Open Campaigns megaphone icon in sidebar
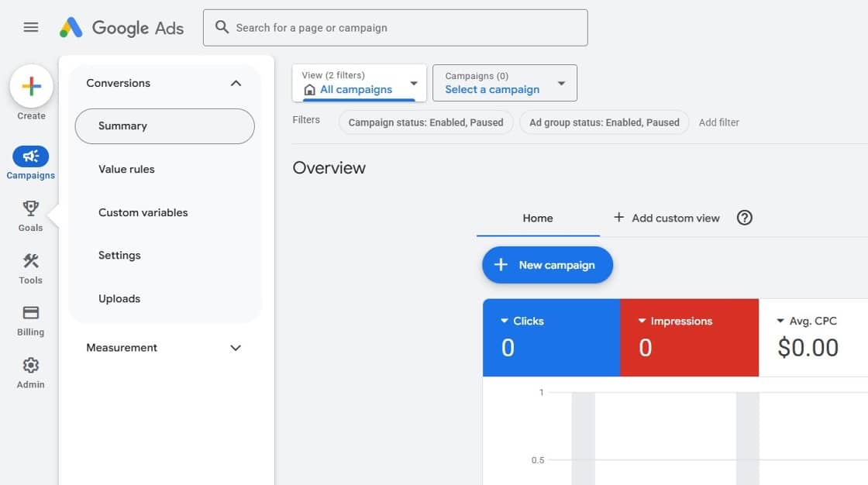 coord(31,157)
